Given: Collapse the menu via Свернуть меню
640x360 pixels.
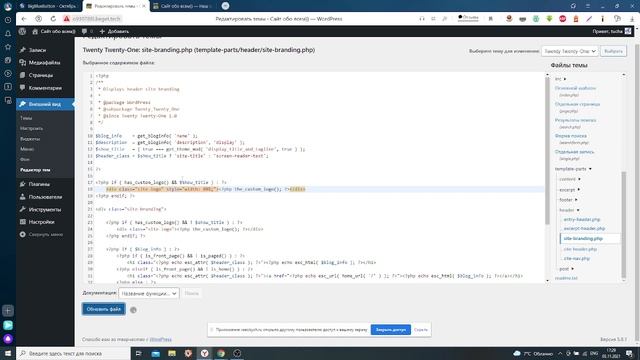Looking at the screenshot, I should coord(45,235).
